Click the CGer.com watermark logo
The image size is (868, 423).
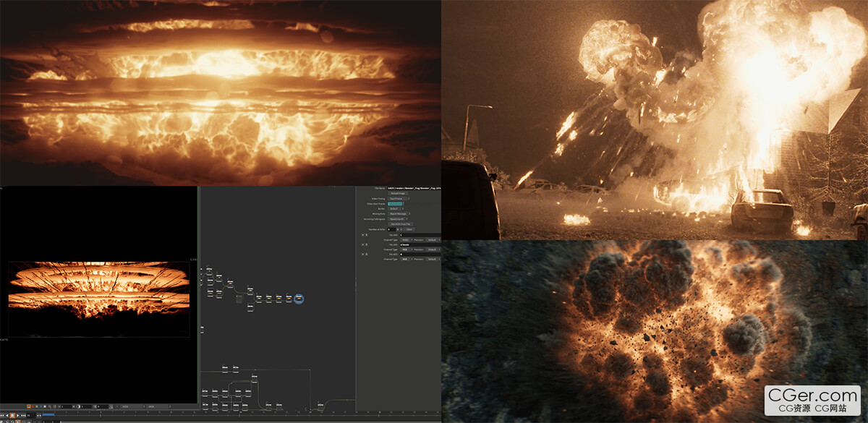(x=814, y=400)
